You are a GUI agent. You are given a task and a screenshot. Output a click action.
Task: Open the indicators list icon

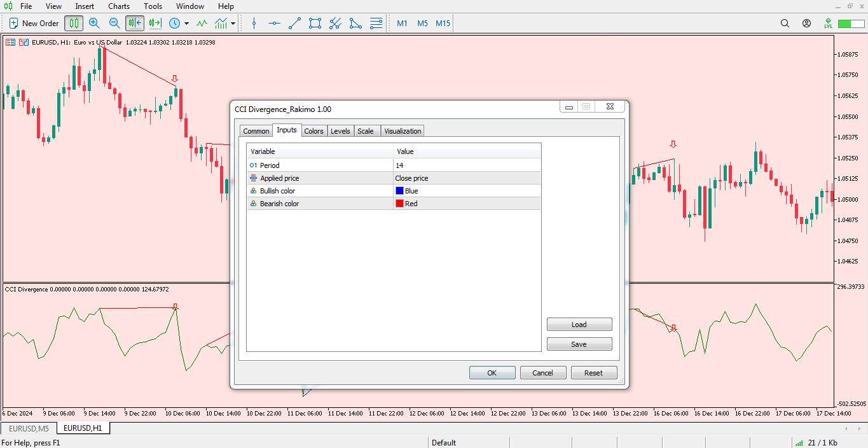(x=202, y=24)
